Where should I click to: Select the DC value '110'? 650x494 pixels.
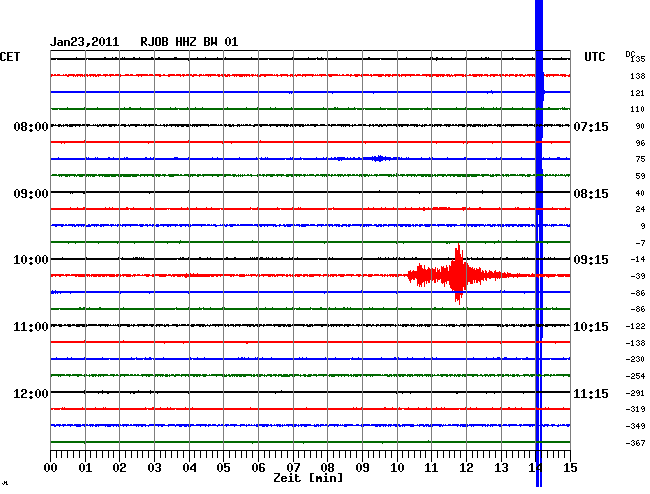pos(638,109)
